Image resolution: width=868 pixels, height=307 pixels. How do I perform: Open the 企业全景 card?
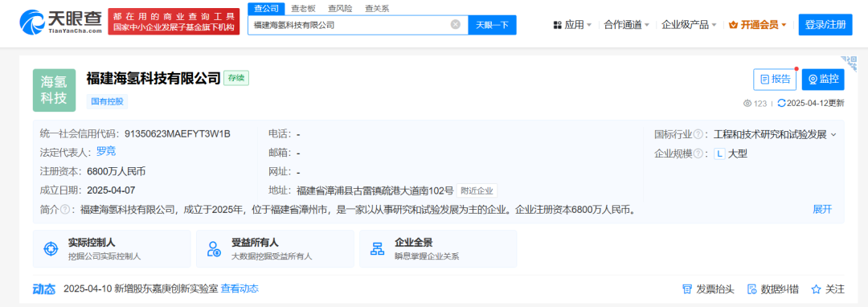pos(439,249)
